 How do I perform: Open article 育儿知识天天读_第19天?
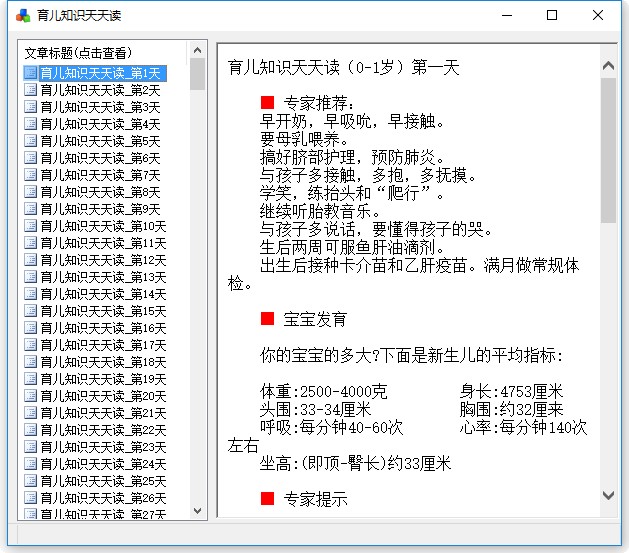[x=103, y=379]
